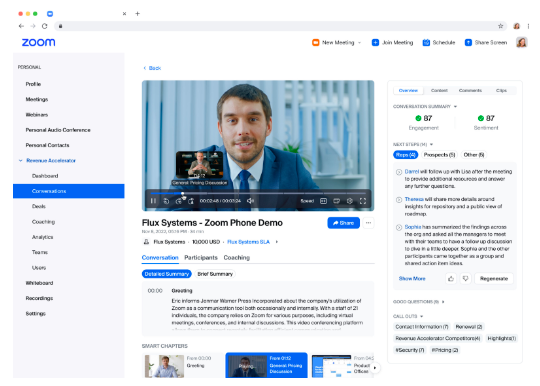Select the Conversation tab
This screenshot has height=386, width=540.
click(x=160, y=258)
